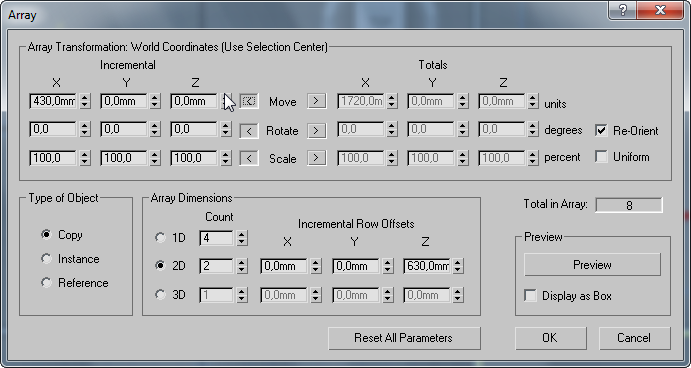Click the Rotate right arrow button
The height and width of the screenshot is (368, 691).
pyautogui.click(x=316, y=130)
